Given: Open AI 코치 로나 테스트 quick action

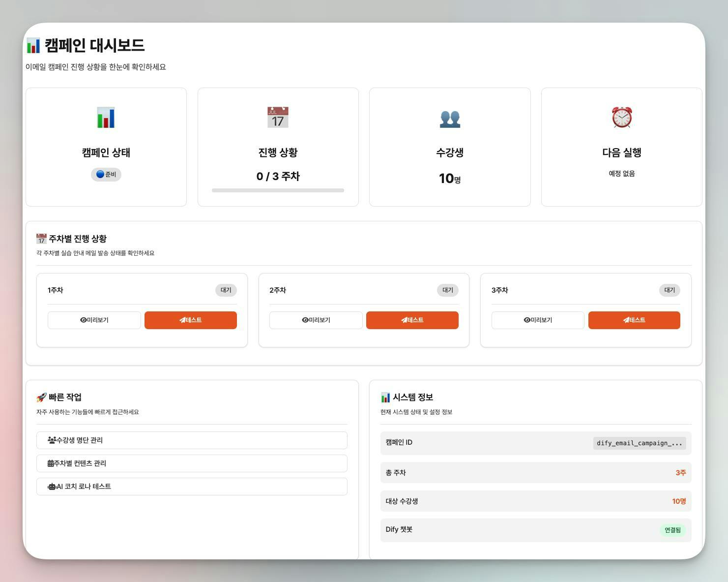Looking at the screenshot, I should coord(192,487).
